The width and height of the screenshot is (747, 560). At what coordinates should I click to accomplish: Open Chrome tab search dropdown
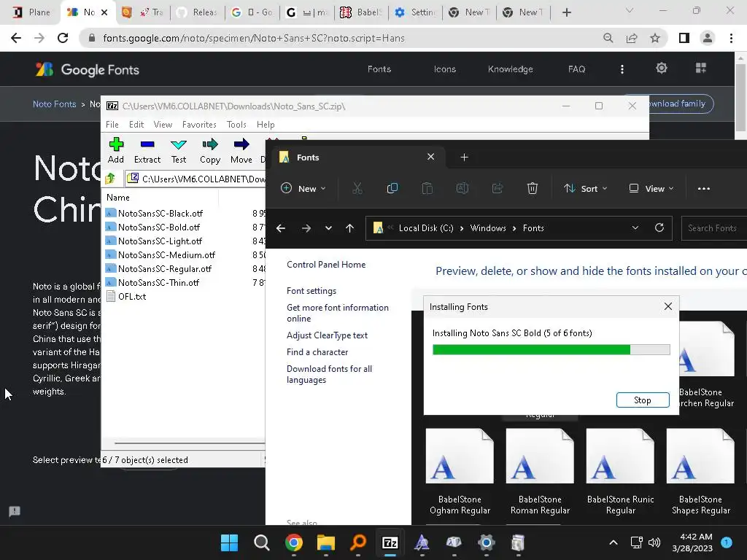630,10
